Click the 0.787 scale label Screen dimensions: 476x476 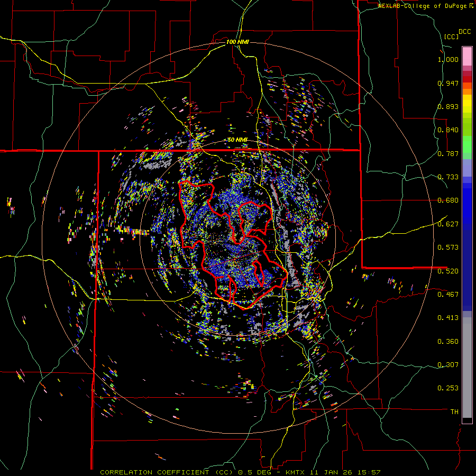pyautogui.click(x=448, y=153)
